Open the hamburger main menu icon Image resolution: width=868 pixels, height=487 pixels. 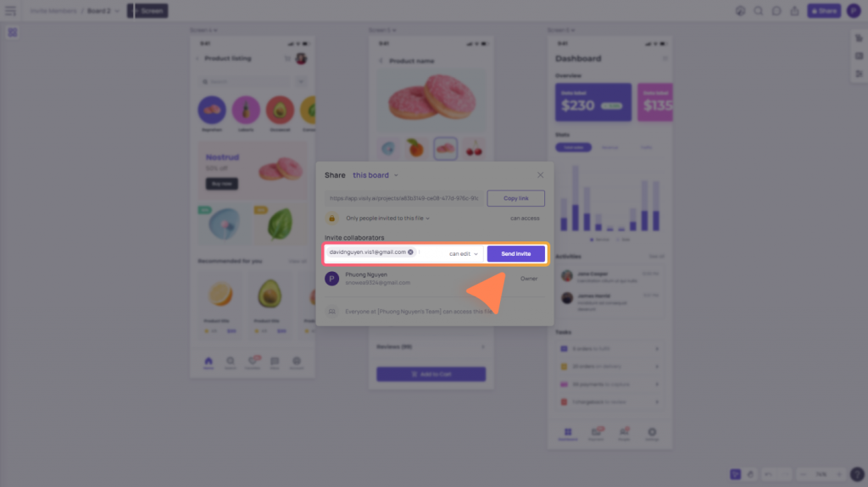pos(10,10)
